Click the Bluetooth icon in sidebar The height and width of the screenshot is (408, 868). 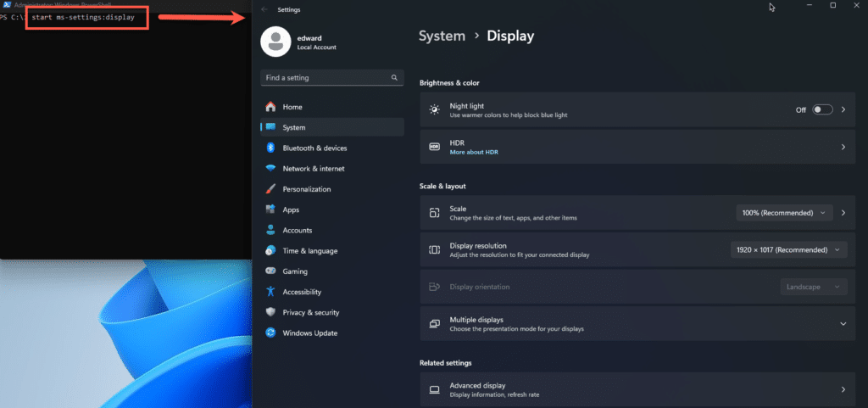tap(270, 148)
